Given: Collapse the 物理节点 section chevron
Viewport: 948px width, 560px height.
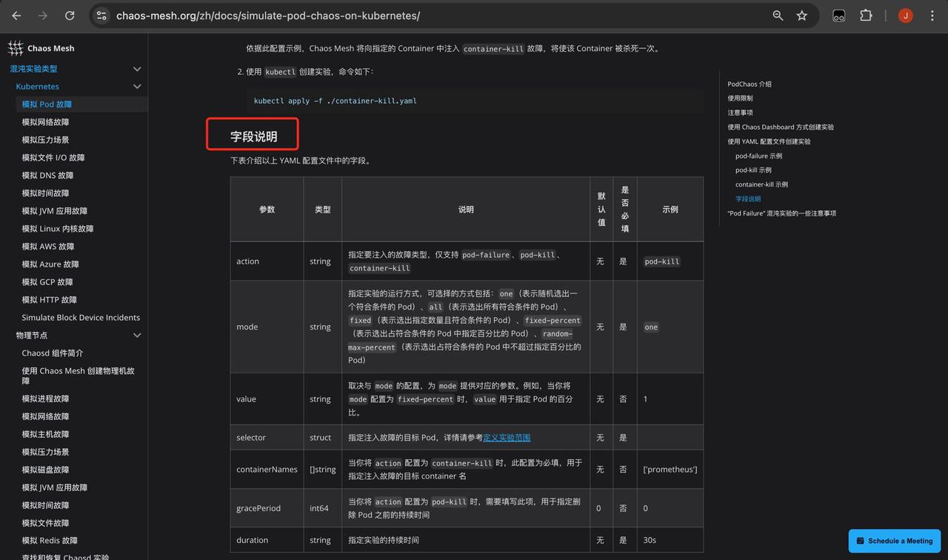Looking at the screenshot, I should click(x=137, y=336).
